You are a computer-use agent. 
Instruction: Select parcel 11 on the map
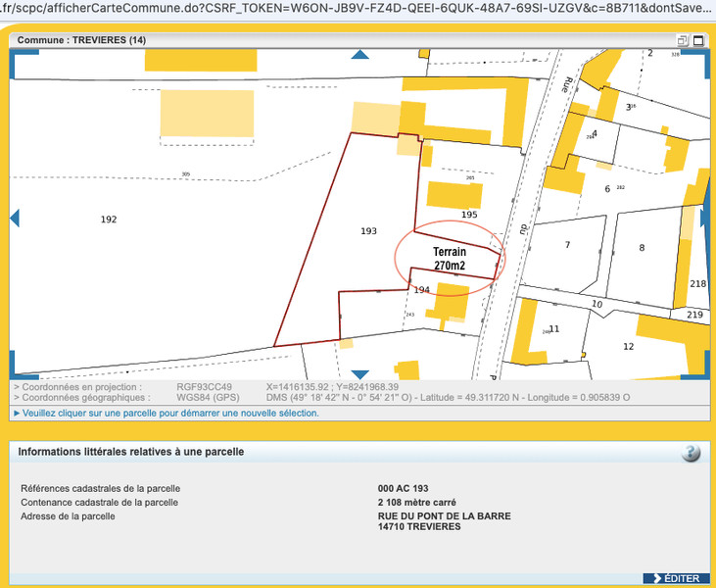[x=553, y=329]
